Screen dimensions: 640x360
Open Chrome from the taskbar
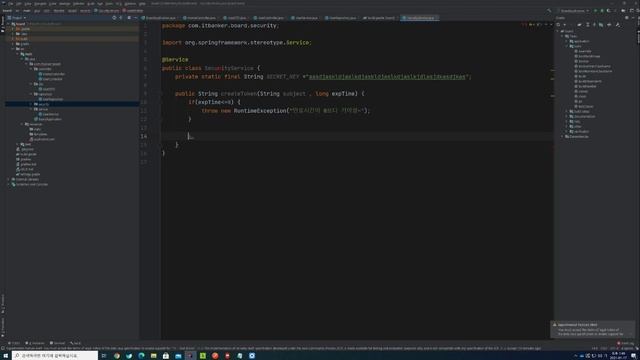[117, 356]
